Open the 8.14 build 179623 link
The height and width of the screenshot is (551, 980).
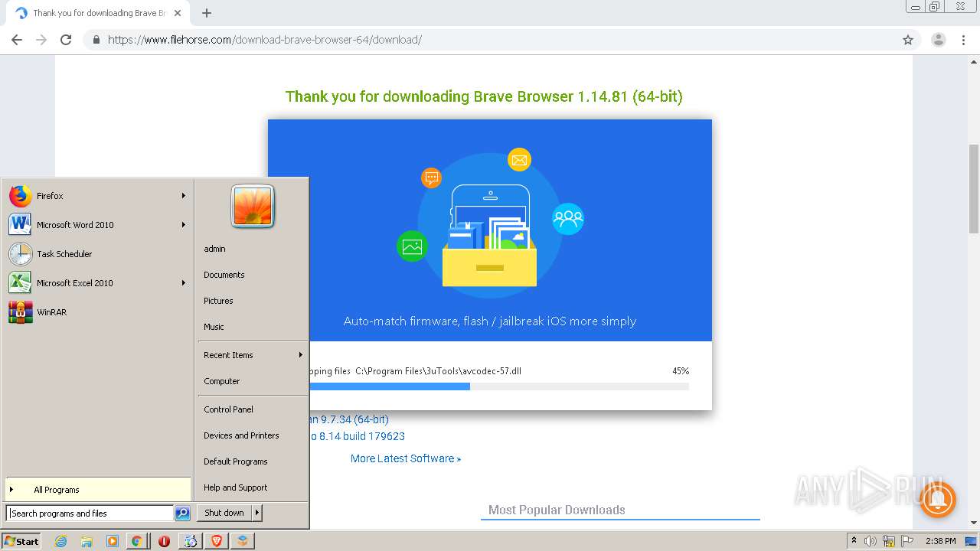358,436
